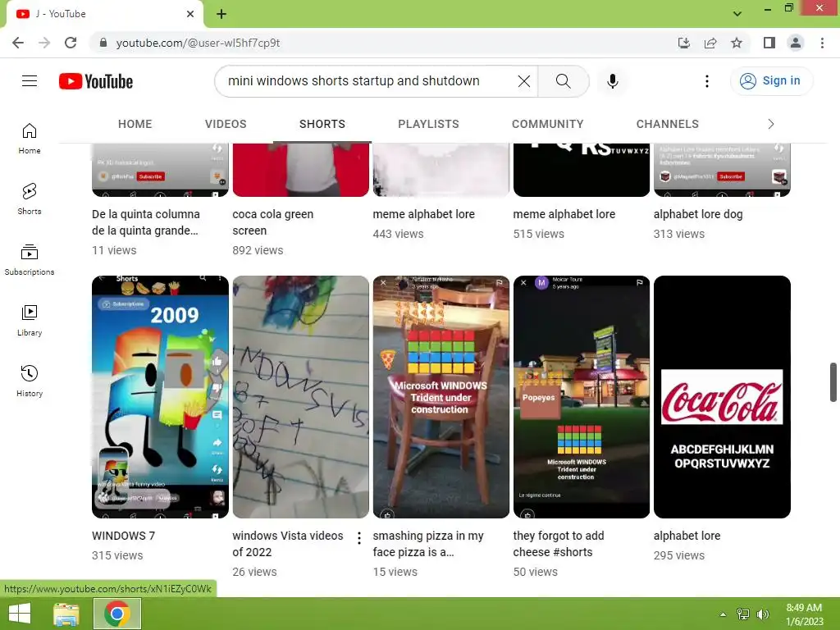Screen dimensions: 840x630
Task: Open the YouTube hamburger guide menu
Action: 30,81
